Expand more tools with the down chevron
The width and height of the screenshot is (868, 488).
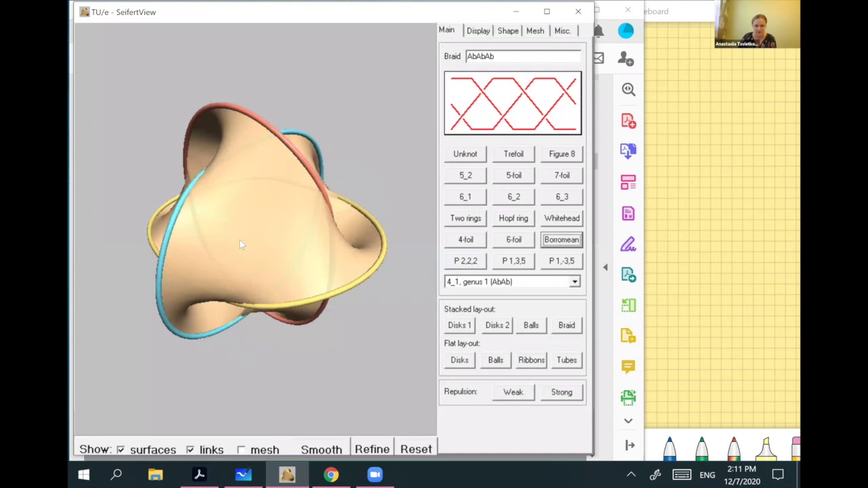point(628,421)
